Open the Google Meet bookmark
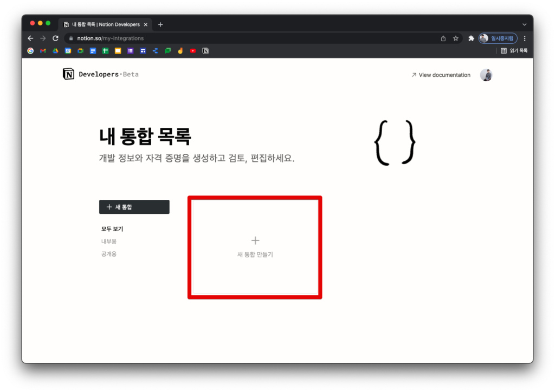555x392 pixels. point(80,50)
